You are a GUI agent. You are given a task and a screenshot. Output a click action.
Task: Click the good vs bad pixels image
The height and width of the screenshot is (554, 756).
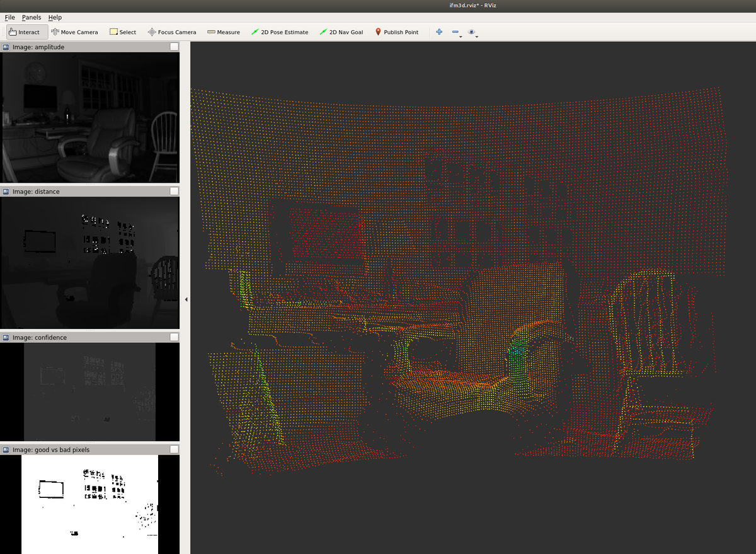(90, 504)
